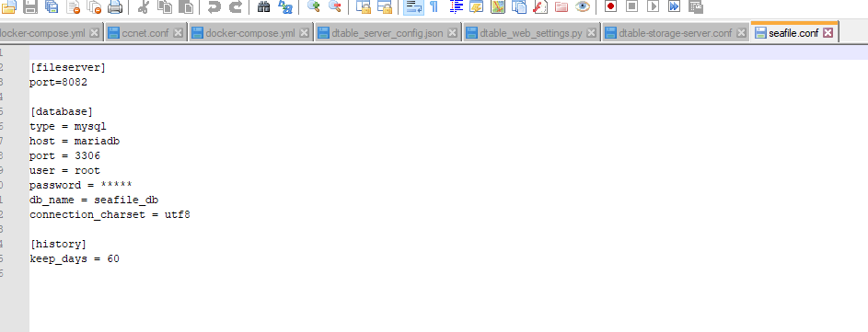Toggle monitoring with the eye icon
This screenshot has height=332, width=868.
pyautogui.click(x=582, y=6)
